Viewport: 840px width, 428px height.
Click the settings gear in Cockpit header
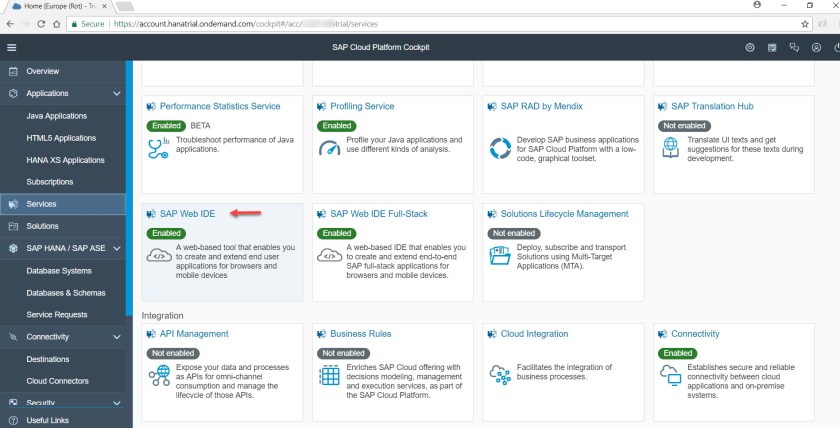click(750, 48)
